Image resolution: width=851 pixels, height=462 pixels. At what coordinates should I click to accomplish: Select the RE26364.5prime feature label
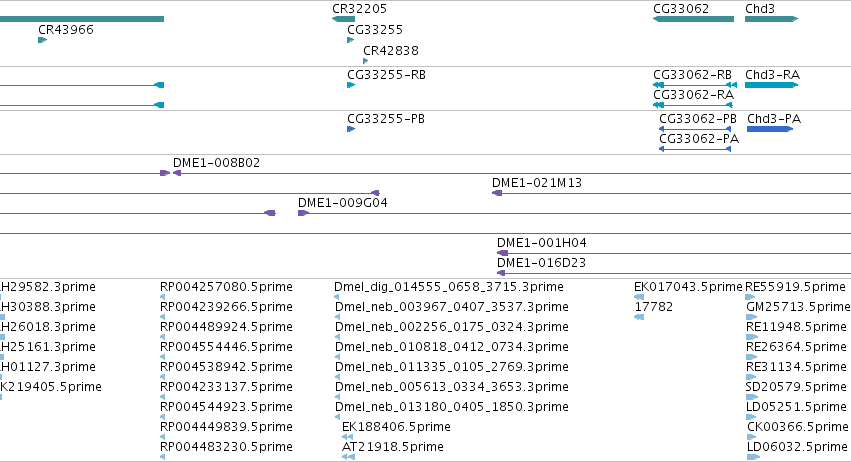click(x=796, y=347)
